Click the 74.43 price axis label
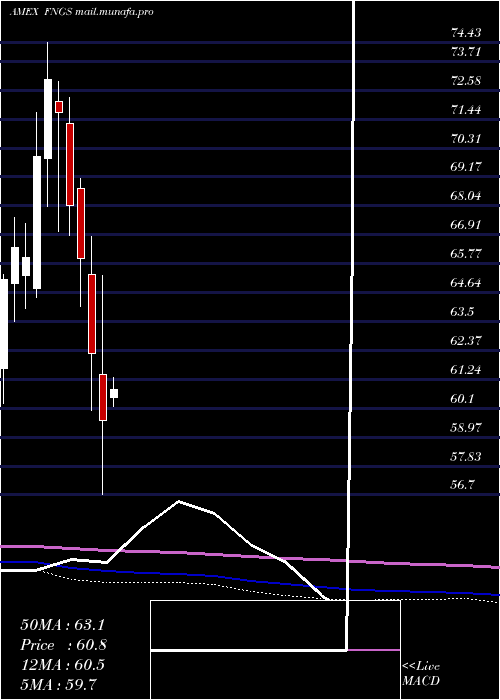The width and height of the screenshot is (500, 700). pyautogui.click(x=466, y=33)
